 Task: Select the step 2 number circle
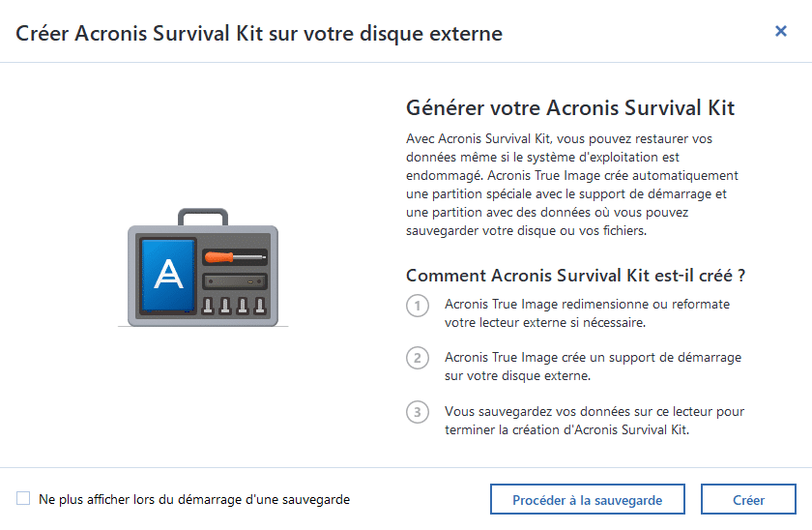pyautogui.click(x=417, y=359)
